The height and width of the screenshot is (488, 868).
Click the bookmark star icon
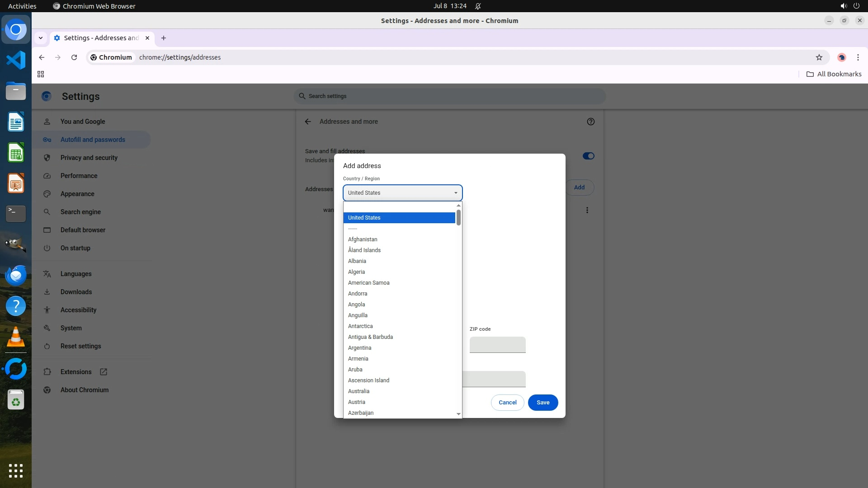click(819, 57)
